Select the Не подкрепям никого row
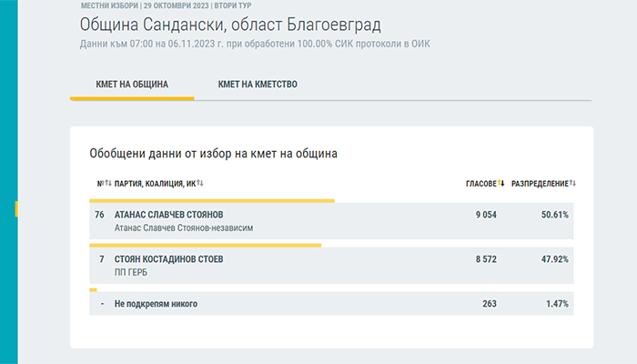 [x=331, y=303]
